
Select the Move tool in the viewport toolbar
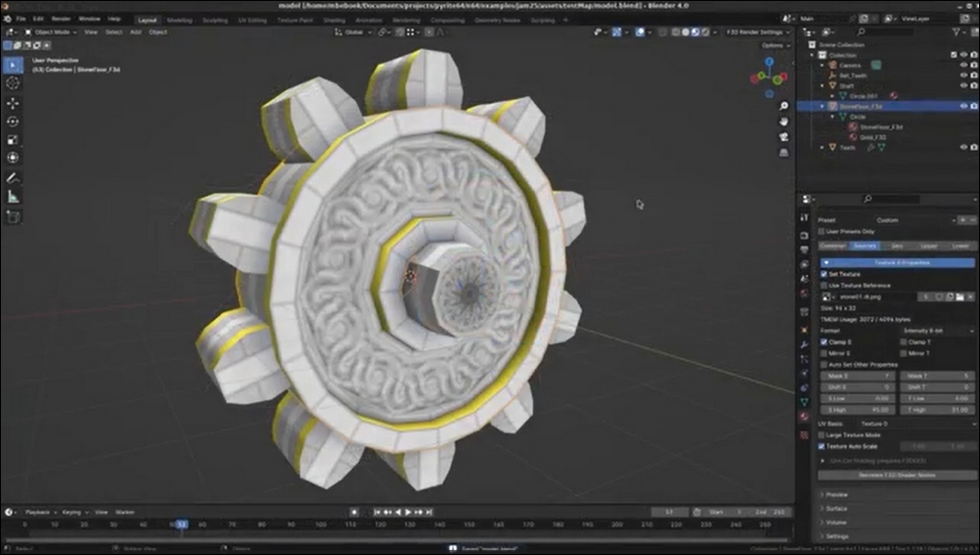[x=13, y=103]
